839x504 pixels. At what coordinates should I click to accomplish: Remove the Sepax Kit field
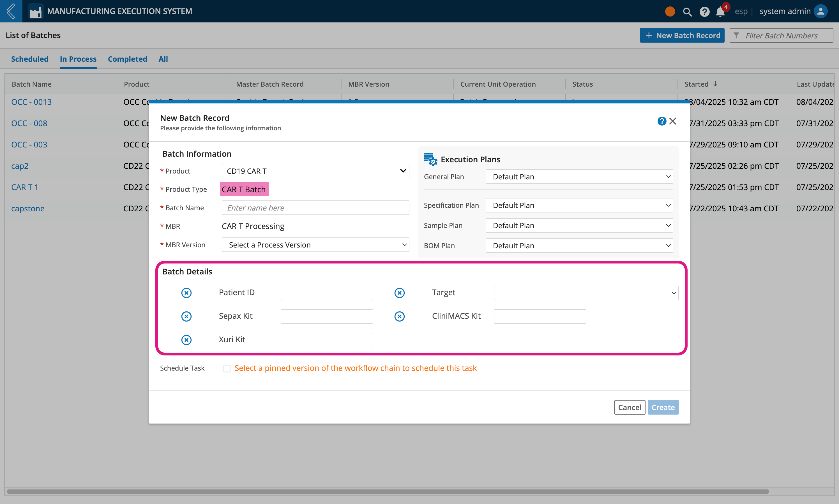pos(186,316)
